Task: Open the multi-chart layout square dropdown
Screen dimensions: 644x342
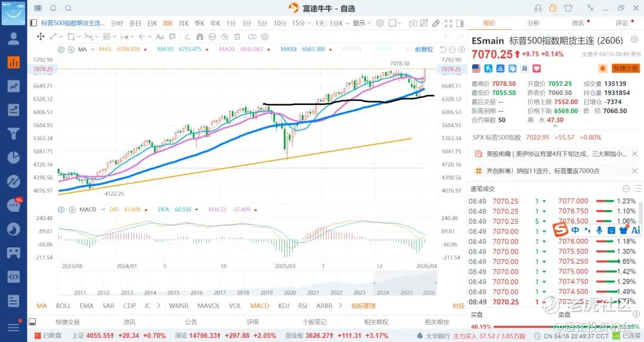Action: pyautogui.click(x=395, y=23)
